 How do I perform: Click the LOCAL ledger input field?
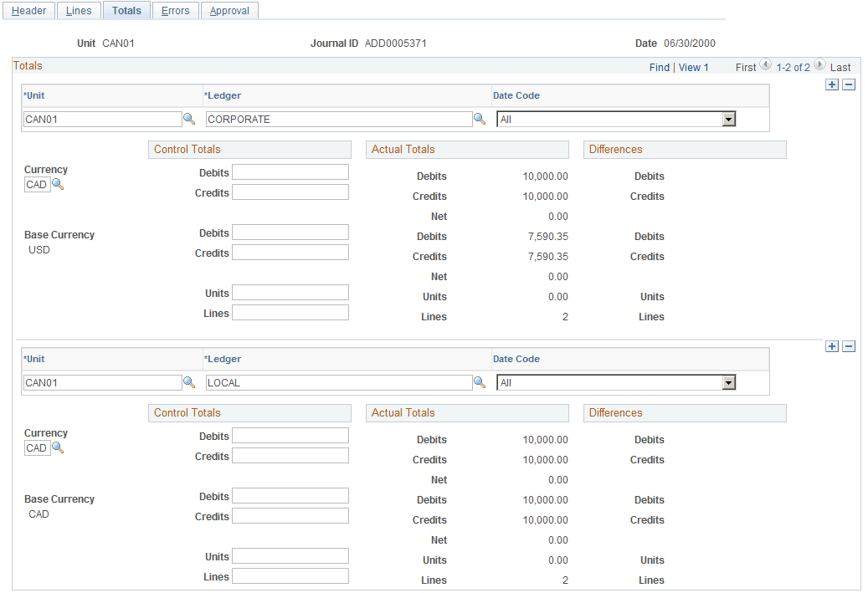coord(339,382)
